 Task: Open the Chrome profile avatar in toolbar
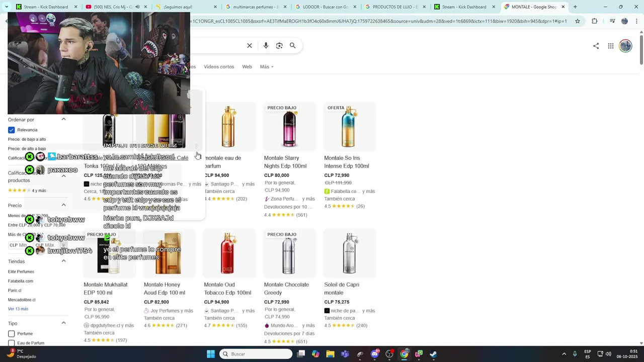click(x=624, y=21)
